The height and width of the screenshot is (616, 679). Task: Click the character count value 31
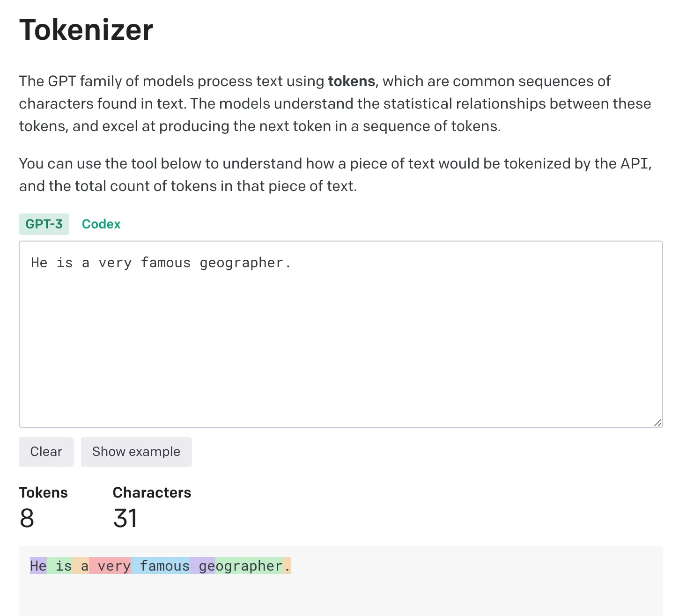(125, 518)
